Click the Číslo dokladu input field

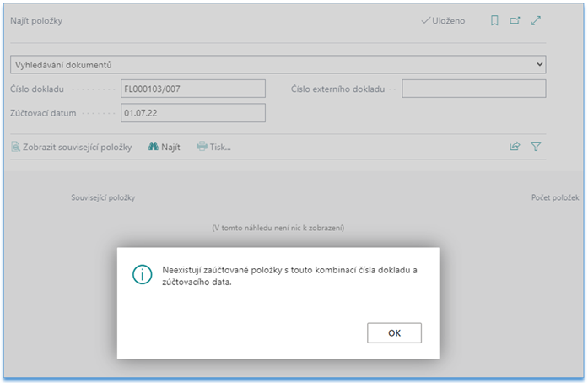(192, 89)
